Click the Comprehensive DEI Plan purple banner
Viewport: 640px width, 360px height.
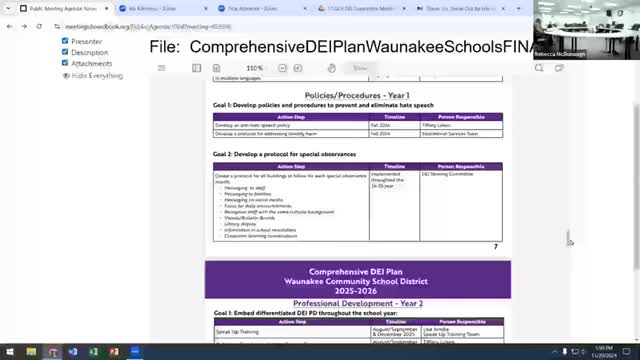coord(358,280)
